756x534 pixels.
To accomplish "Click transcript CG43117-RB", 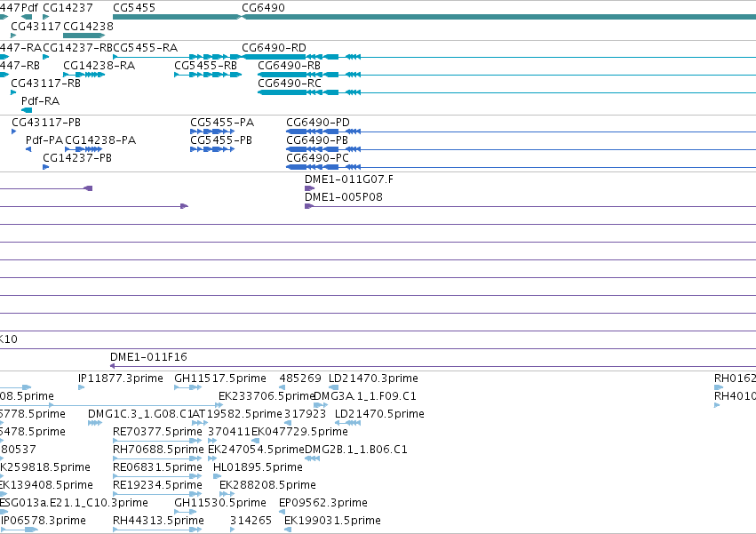I will click(x=46, y=84).
